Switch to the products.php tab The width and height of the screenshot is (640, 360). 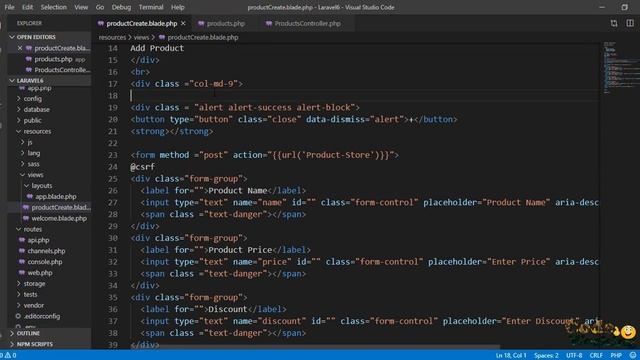click(225, 24)
